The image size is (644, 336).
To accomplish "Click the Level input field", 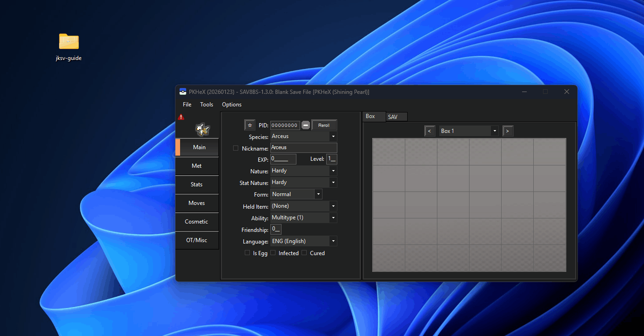I will click(x=331, y=159).
